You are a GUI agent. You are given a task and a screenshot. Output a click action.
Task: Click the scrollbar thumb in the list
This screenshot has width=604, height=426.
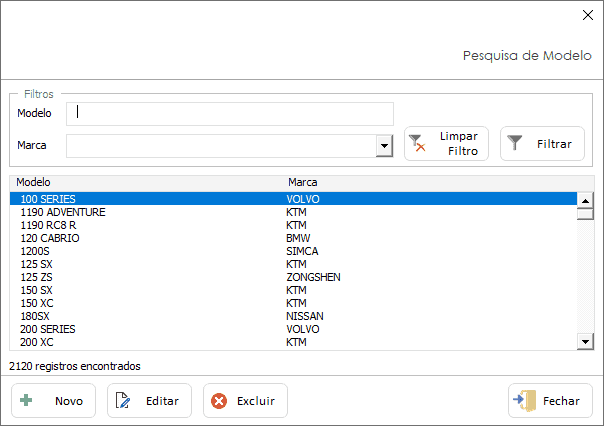(x=585, y=214)
